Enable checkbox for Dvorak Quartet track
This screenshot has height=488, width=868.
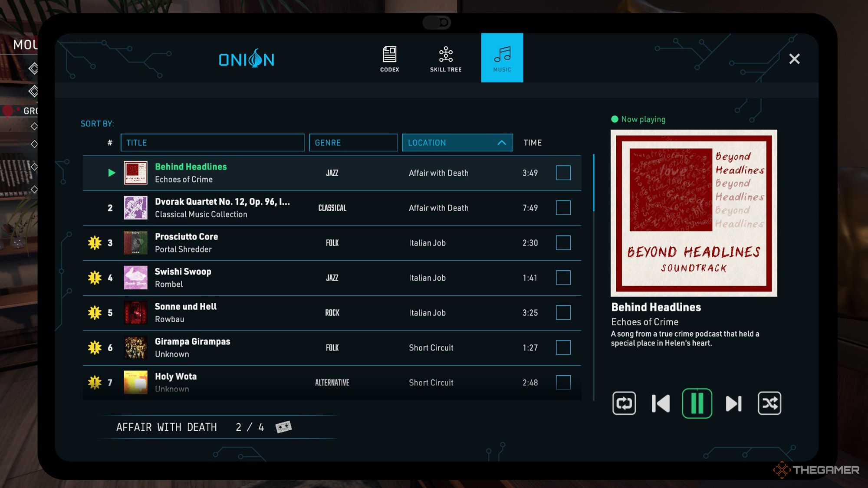pos(563,207)
